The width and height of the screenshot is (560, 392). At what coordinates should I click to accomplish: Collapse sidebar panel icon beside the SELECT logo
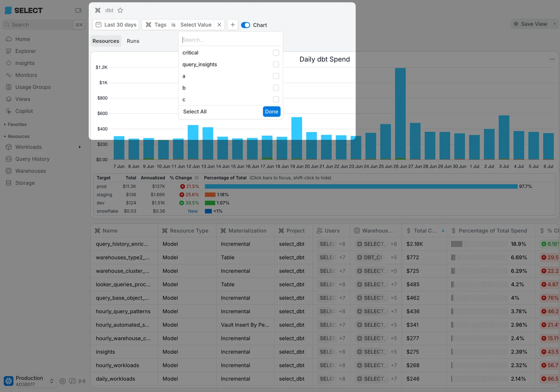[x=78, y=10]
